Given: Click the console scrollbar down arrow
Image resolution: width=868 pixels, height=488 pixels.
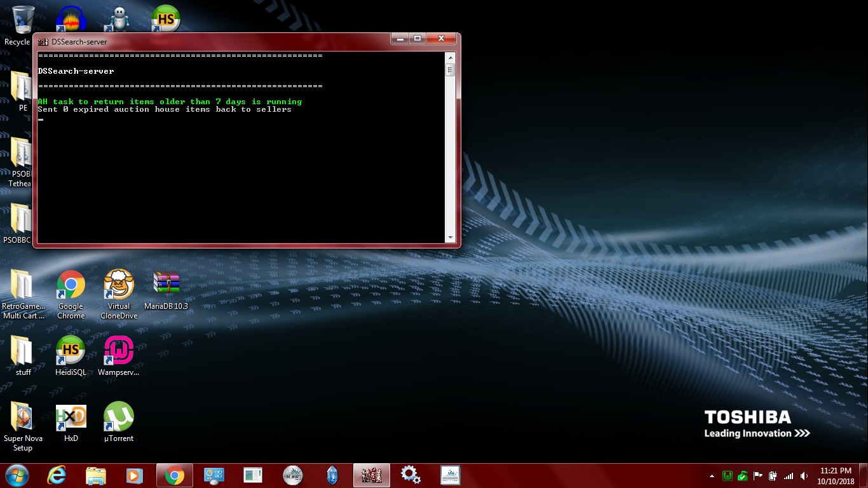Looking at the screenshot, I should [x=451, y=238].
